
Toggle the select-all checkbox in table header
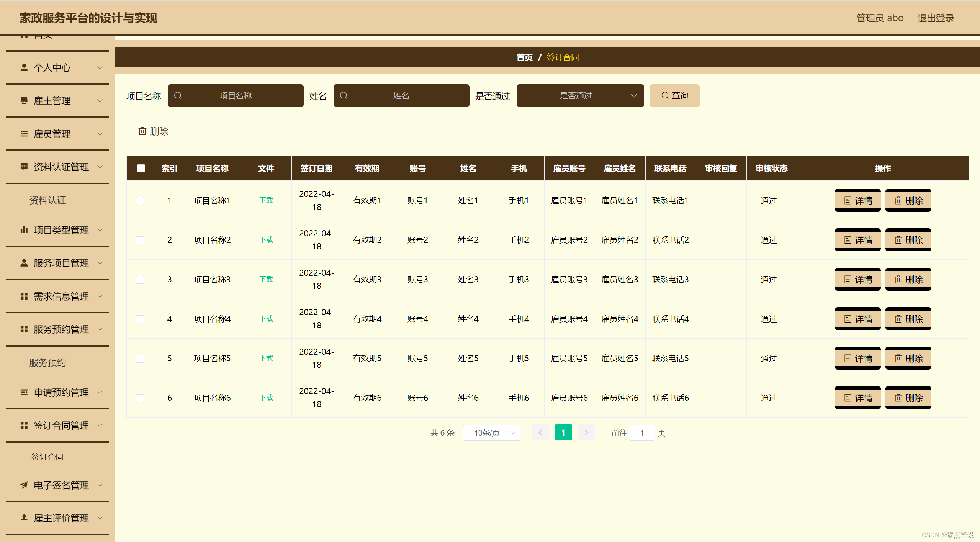pyautogui.click(x=141, y=168)
